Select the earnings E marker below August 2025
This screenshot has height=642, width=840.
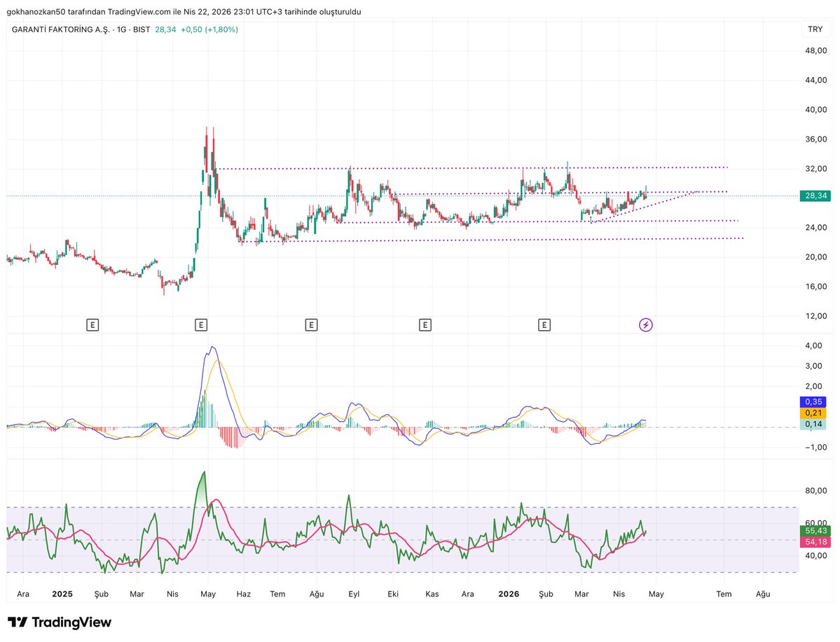pyautogui.click(x=311, y=325)
